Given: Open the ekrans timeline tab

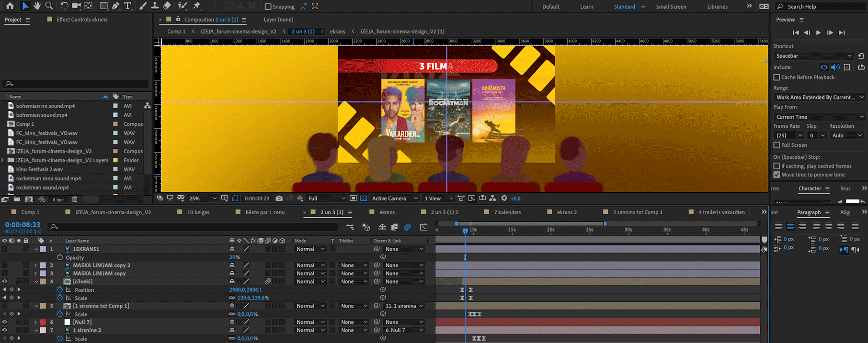Looking at the screenshot, I should (387, 212).
